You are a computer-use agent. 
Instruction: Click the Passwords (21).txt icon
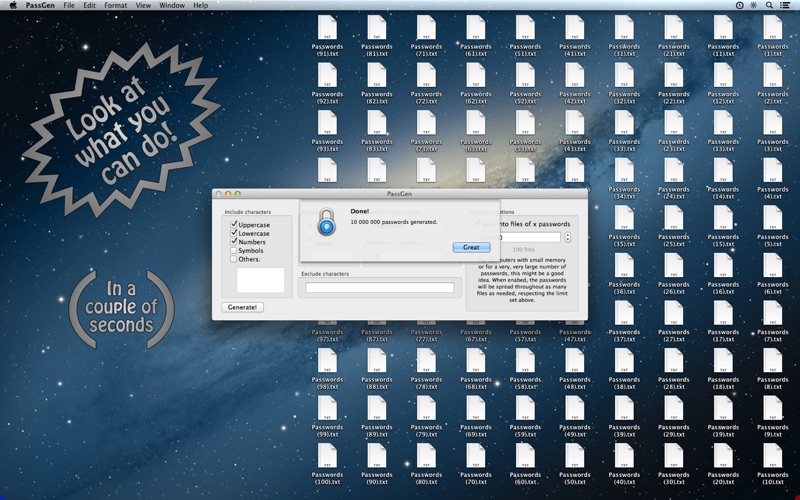click(673, 28)
